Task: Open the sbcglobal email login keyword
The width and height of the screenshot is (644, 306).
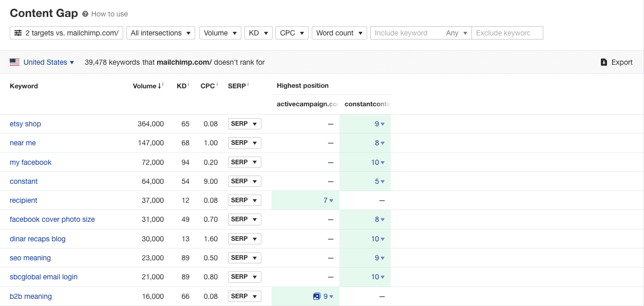Action: click(44, 277)
